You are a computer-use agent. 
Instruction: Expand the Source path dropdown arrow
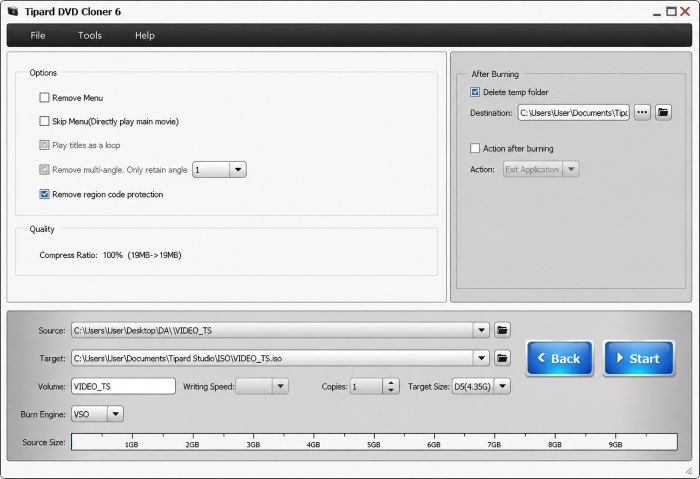[481, 330]
